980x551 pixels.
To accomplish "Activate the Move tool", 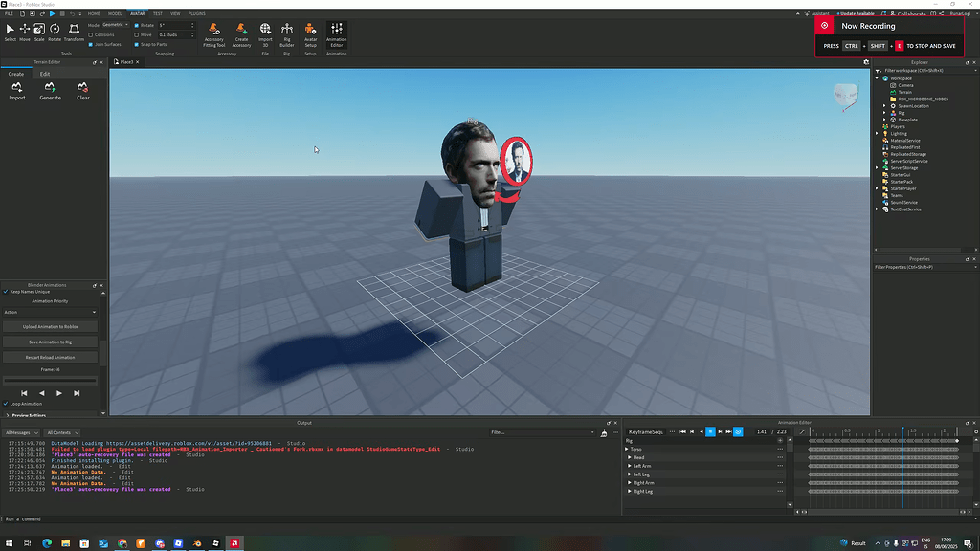I will (24, 33).
